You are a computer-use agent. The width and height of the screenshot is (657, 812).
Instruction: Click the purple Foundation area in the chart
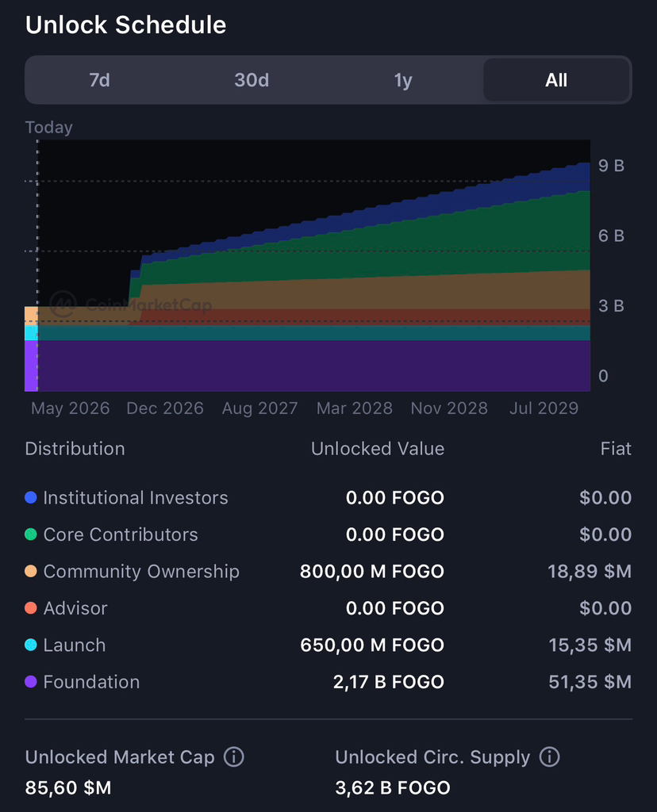point(317,365)
